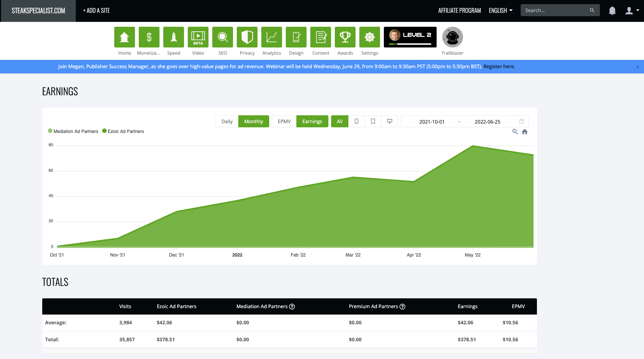Toggle Ezoic Ad Partners legend series
Image resolution: width=644 pixels, height=359 pixels.
(x=123, y=131)
